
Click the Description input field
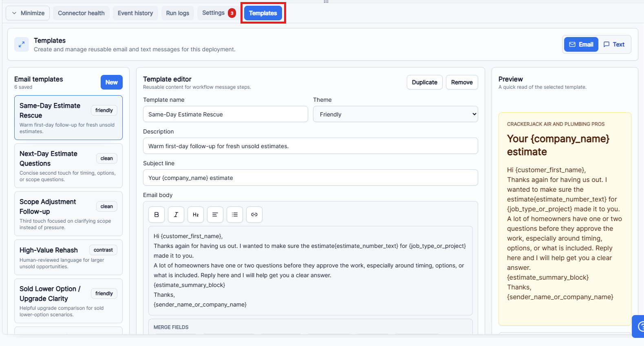click(x=311, y=146)
